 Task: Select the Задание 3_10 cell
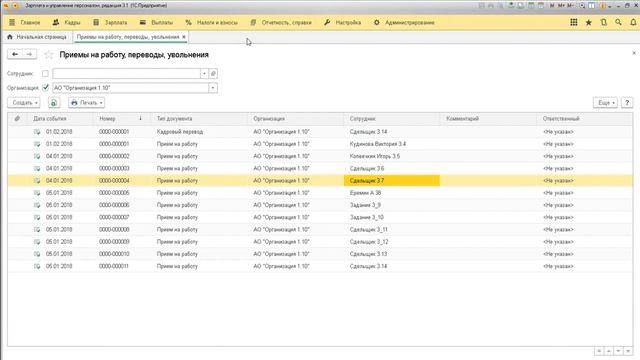391,217
